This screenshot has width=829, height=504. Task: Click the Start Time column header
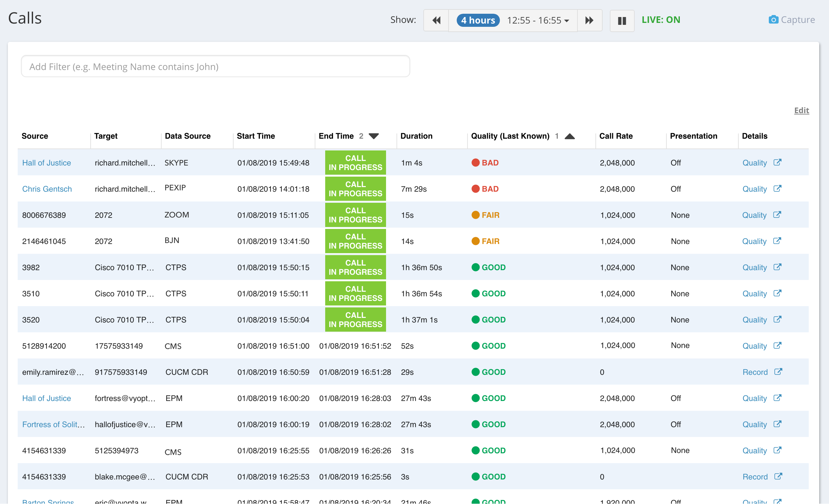tap(256, 136)
